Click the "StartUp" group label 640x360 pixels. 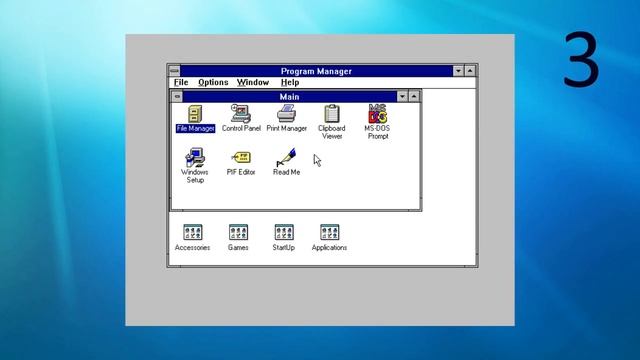click(x=284, y=247)
